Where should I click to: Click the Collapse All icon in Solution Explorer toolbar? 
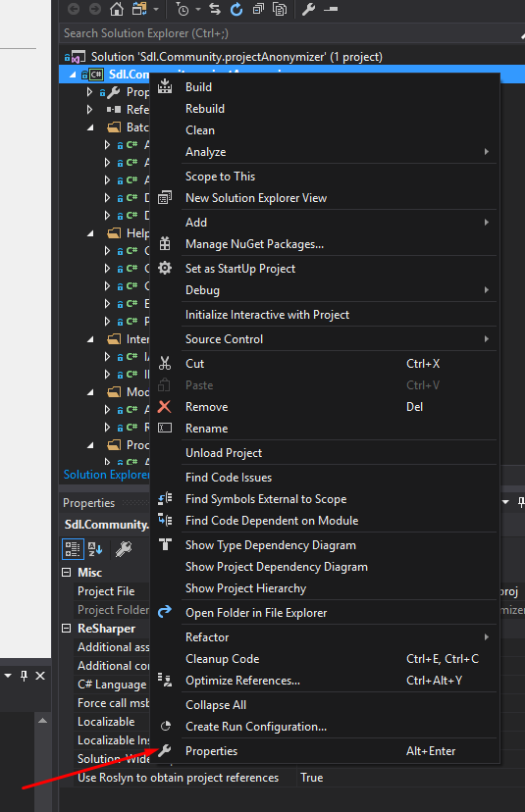(x=258, y=9)
